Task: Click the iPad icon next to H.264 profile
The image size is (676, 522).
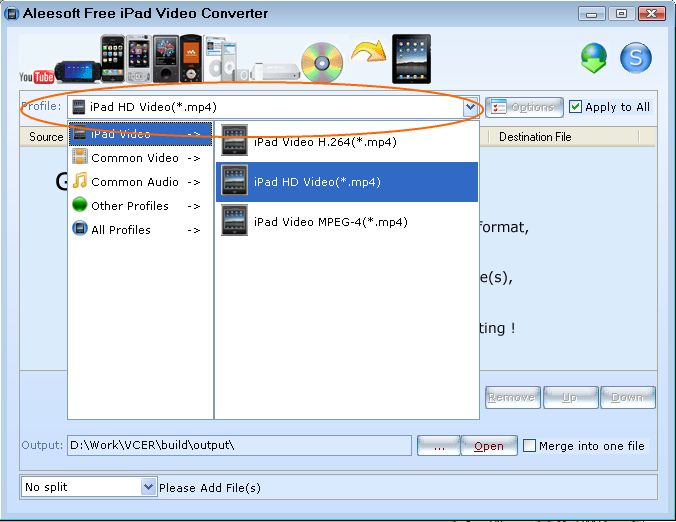Action: [235, 140]
